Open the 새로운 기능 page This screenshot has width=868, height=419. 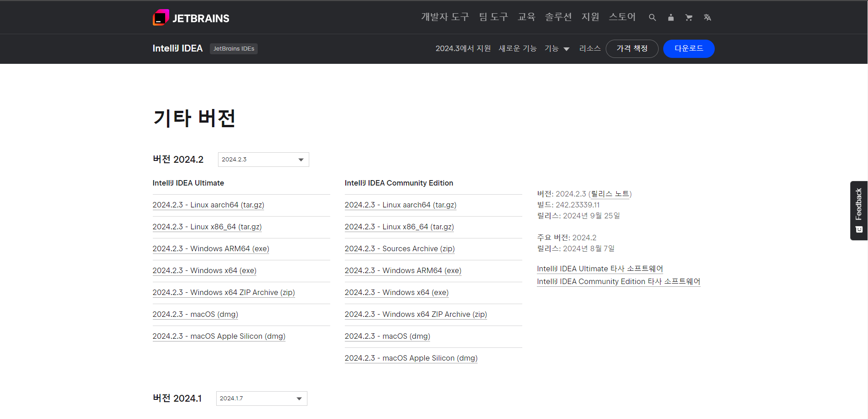click(x=518, y=48)
